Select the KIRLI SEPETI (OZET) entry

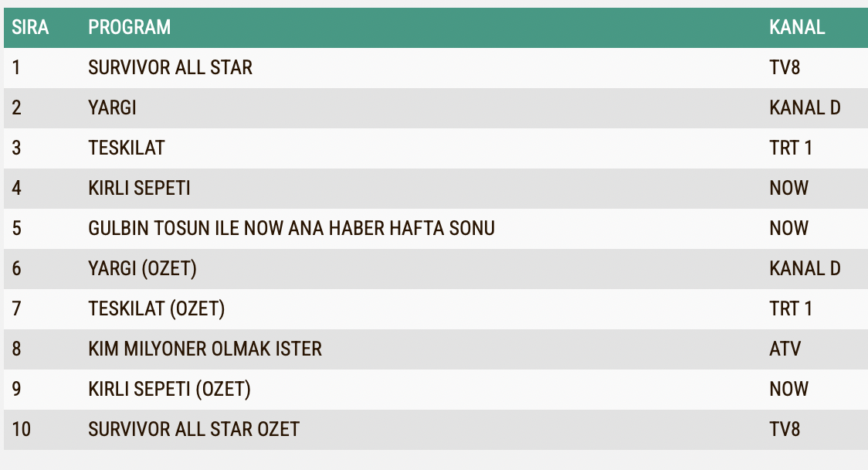tap(169, 389)
